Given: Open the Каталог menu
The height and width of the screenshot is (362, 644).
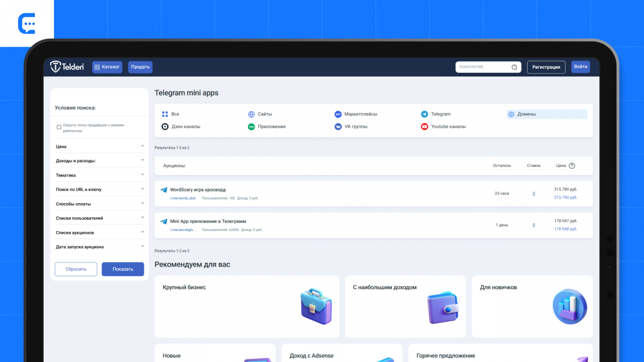Looking at the screenshot, I should coord(107,67).
